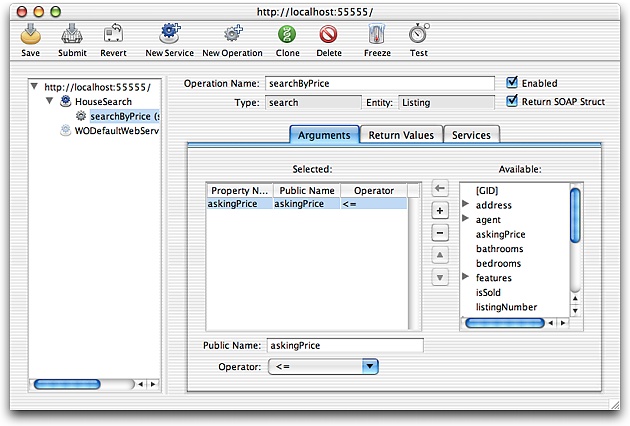Click the tree panel scroll right arrow
Viewport: 630px width, 426px height.
tap(153, 384)
